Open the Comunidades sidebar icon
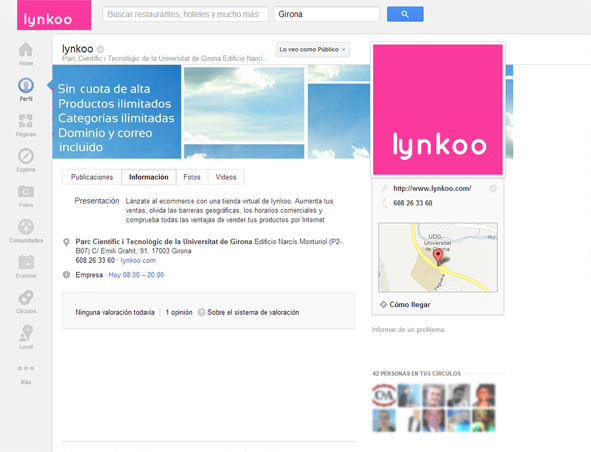591x452 pixels. [x=26, y=227]
